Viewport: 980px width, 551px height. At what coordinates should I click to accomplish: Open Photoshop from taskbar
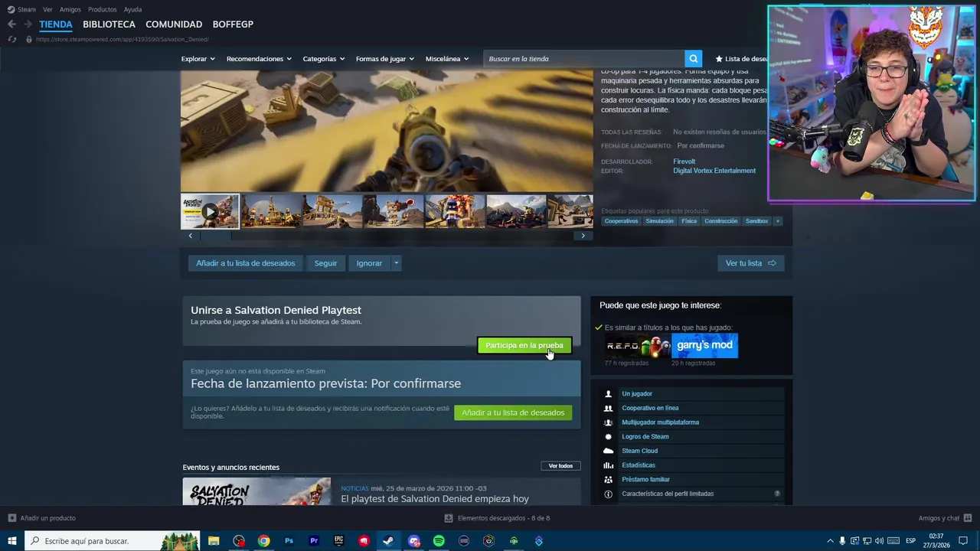click(289, 541)
